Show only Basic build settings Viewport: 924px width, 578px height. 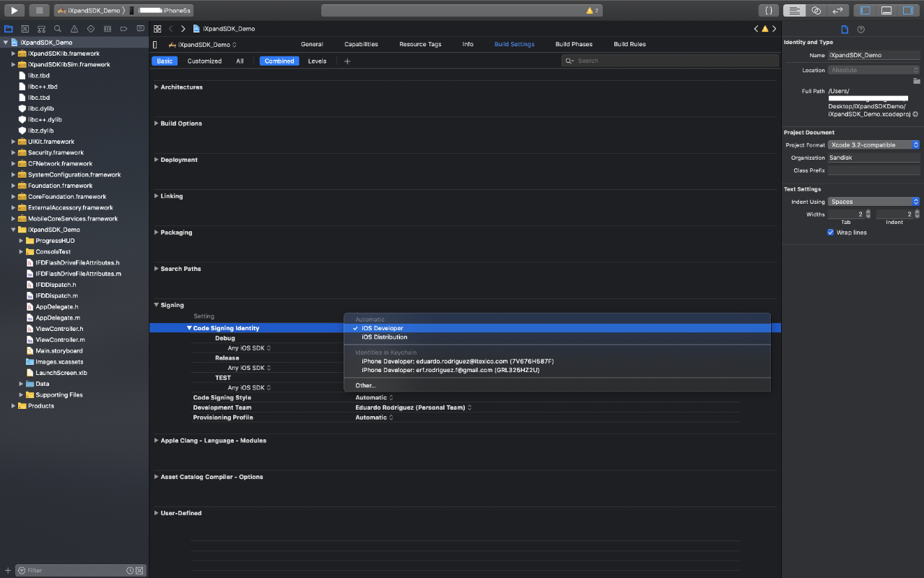click(165, 61)
